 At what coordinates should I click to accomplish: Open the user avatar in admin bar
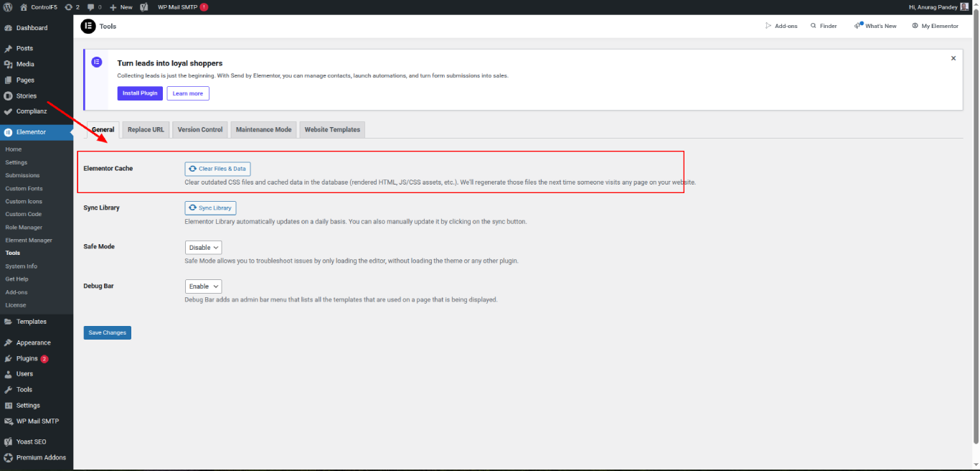click(x=964, y=6)
